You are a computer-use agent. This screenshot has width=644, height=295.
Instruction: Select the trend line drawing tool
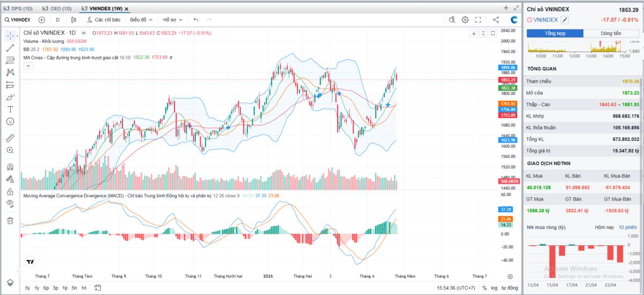click(x=10, y=48)
